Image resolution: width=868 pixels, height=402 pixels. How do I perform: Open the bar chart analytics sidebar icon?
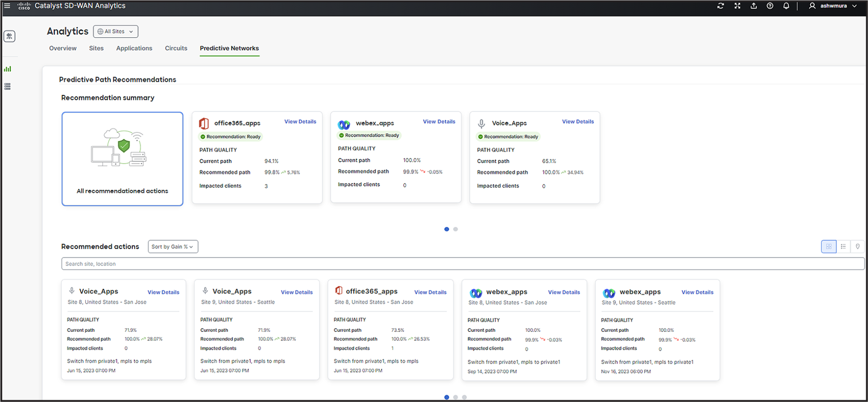pyautogui.click(x=8, y=69)
